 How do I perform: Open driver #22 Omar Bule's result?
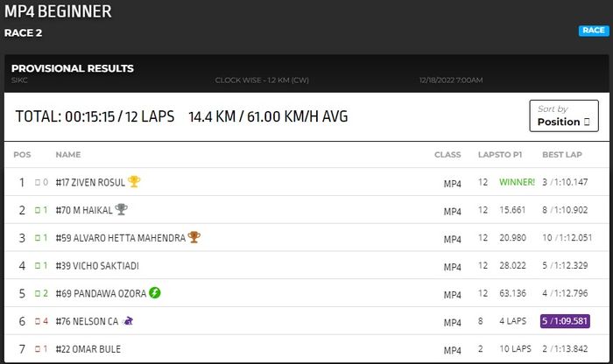point(88,349)
